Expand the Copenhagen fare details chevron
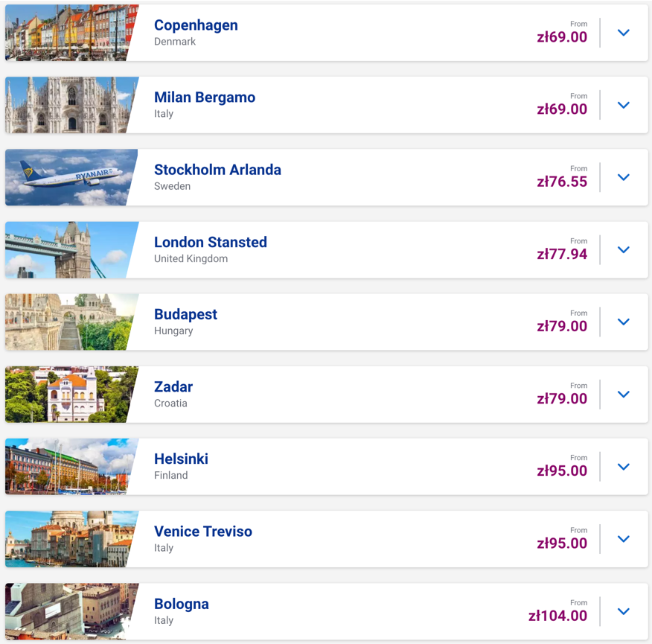Viewport: 652px width, 644px height. (623, 33)
